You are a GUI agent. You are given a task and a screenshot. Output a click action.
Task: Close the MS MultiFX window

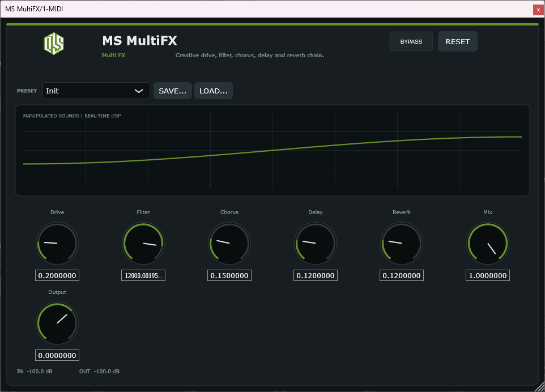pyautogui.click(x=538, y=10)
